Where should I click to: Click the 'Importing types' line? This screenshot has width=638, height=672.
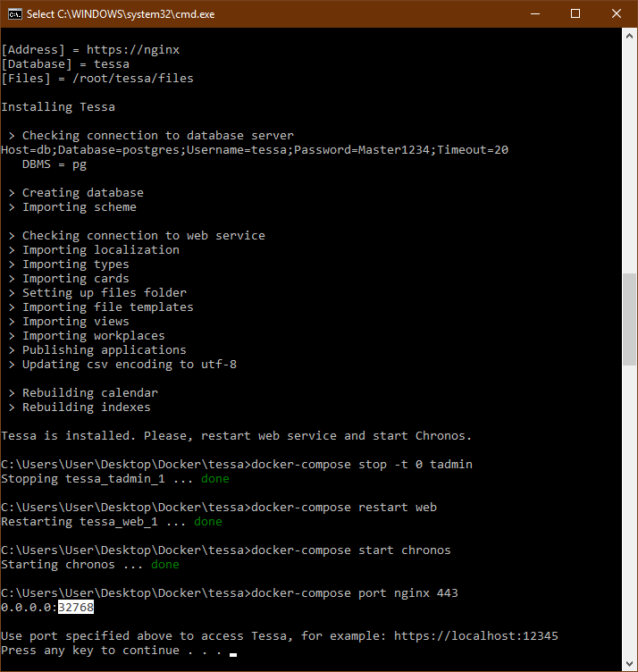coord(69,264)
